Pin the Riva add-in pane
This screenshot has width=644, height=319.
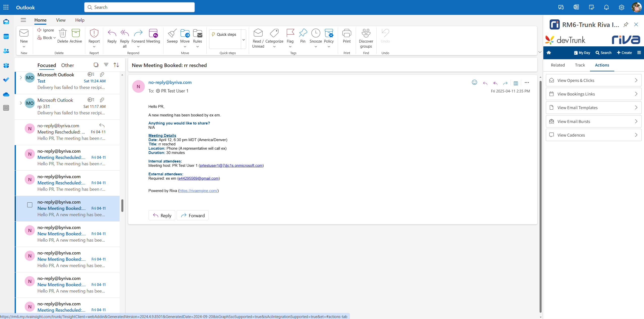(x=626, y=24)
